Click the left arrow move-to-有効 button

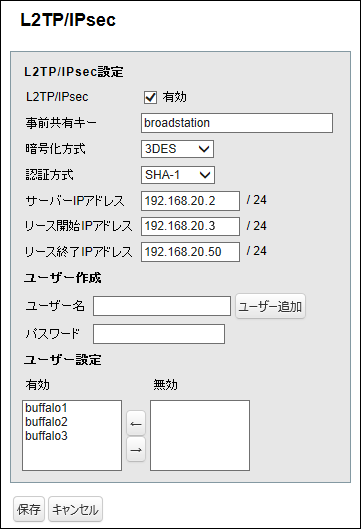tap(136, 423)
